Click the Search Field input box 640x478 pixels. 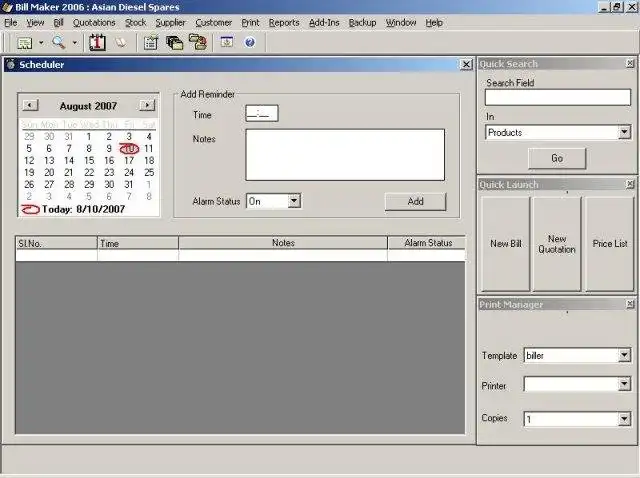pyautogui.click(x=558, y=98)
